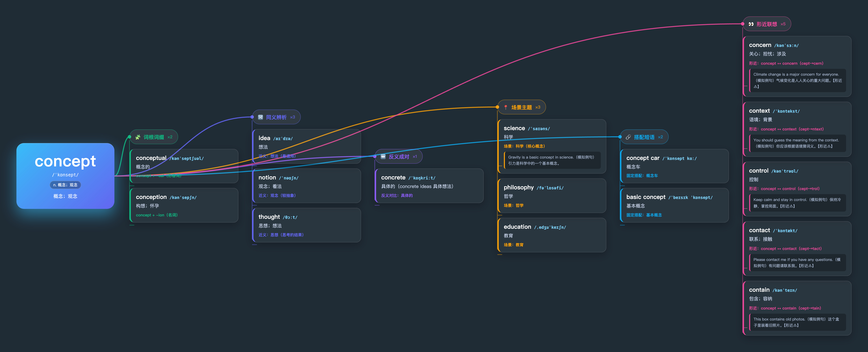The width and height of the screenshot is (868, 352).
Task: Select the notion synonym card
Action: coord(307,186)
